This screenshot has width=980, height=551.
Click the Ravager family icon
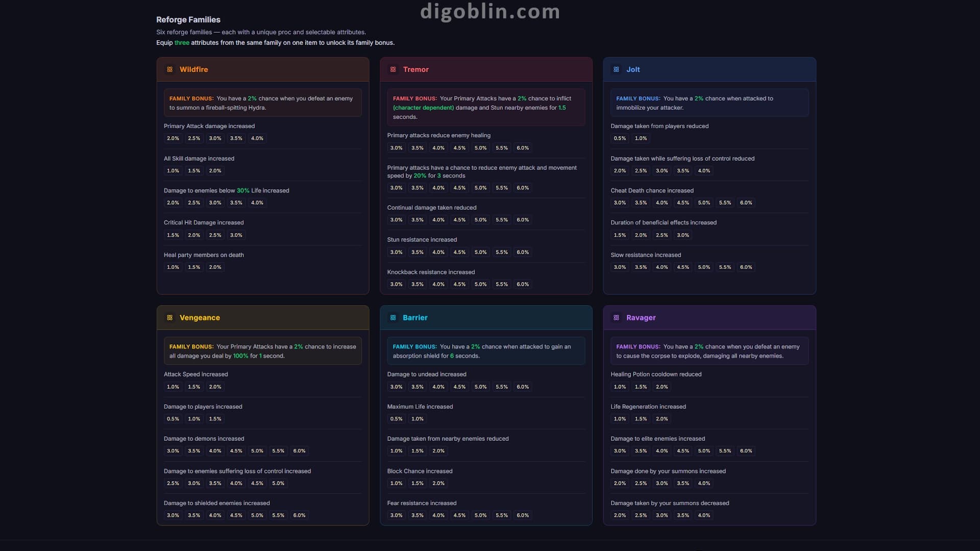(617, 317)
